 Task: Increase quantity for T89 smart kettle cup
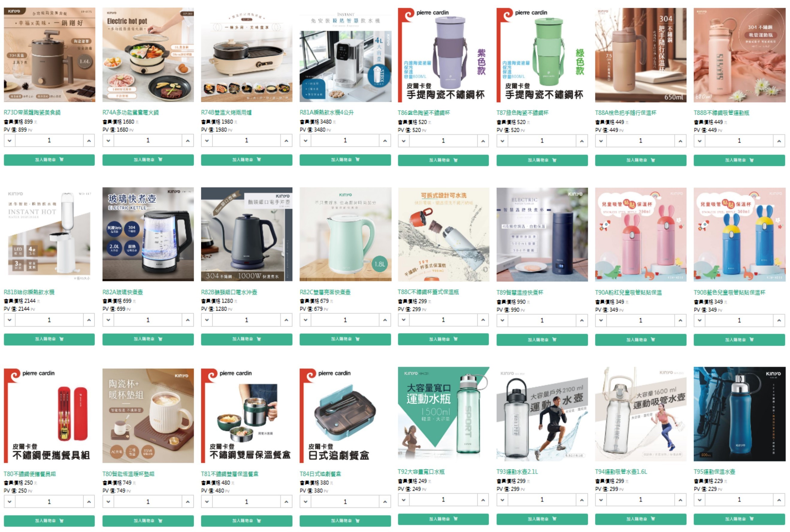click(582, 320)
